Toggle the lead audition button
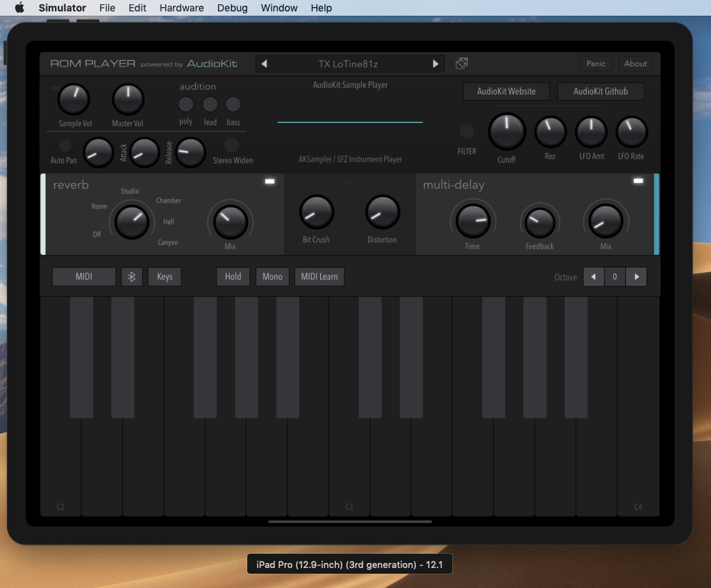The height and width of the screenshot is (588, 711). 209,104
